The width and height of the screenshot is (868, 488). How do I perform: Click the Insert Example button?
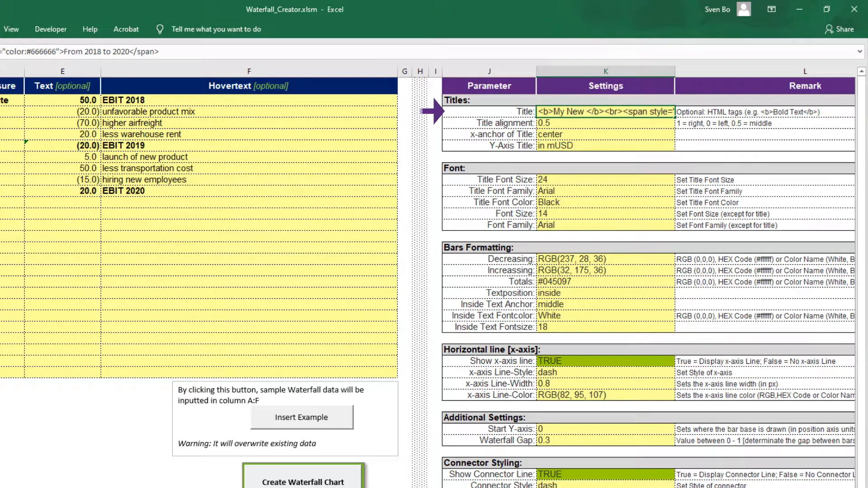(x=302, y=417)
